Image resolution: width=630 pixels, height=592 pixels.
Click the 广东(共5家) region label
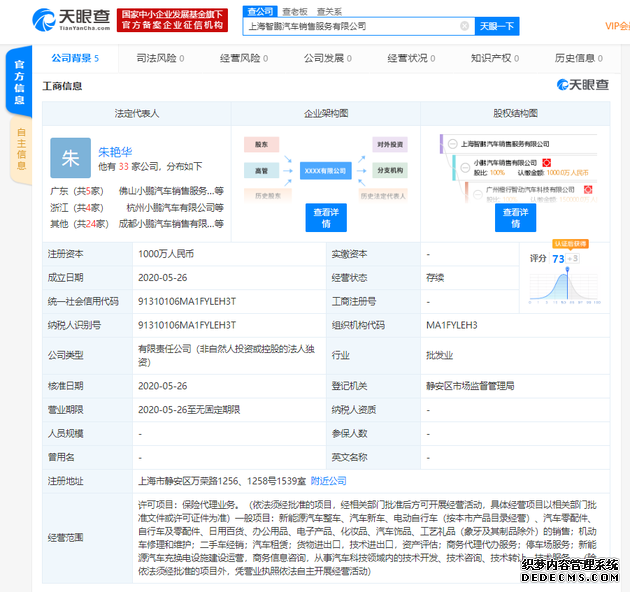click(77, 191)
